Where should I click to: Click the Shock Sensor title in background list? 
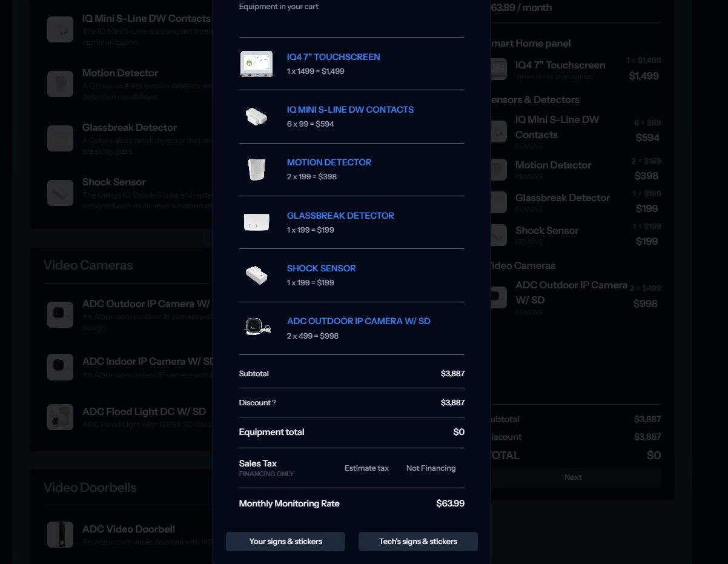point(114,182)
